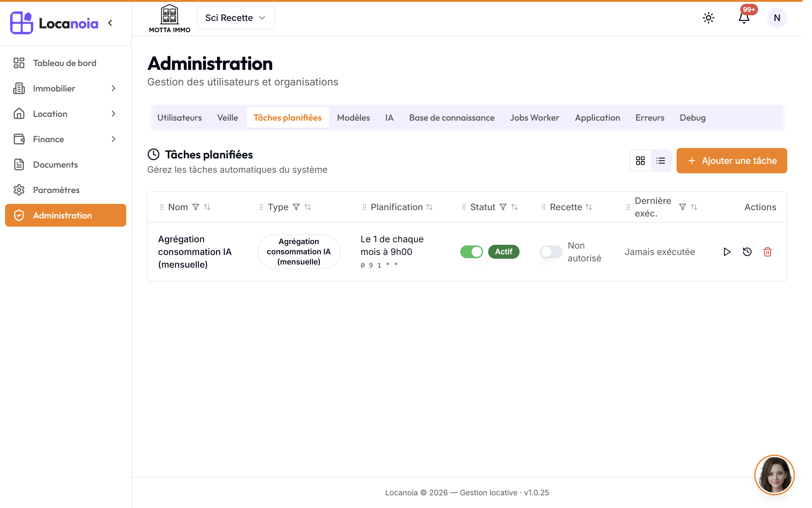Click the Agrégation consommation IA type badge
Image resolution: width=812 pixels, height=508 pixels.
tap(298, 252)
